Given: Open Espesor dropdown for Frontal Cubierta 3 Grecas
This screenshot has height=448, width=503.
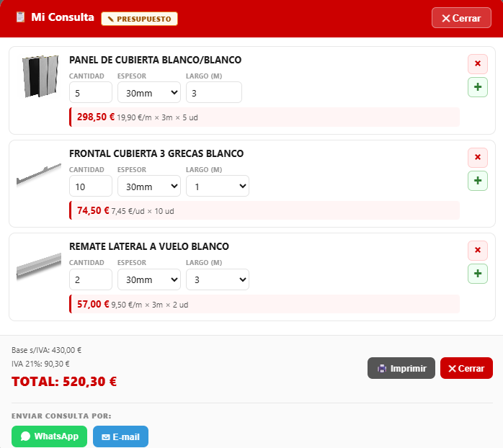Looking at the screenshot, I should pyautogui.click(x=149, y=186).
